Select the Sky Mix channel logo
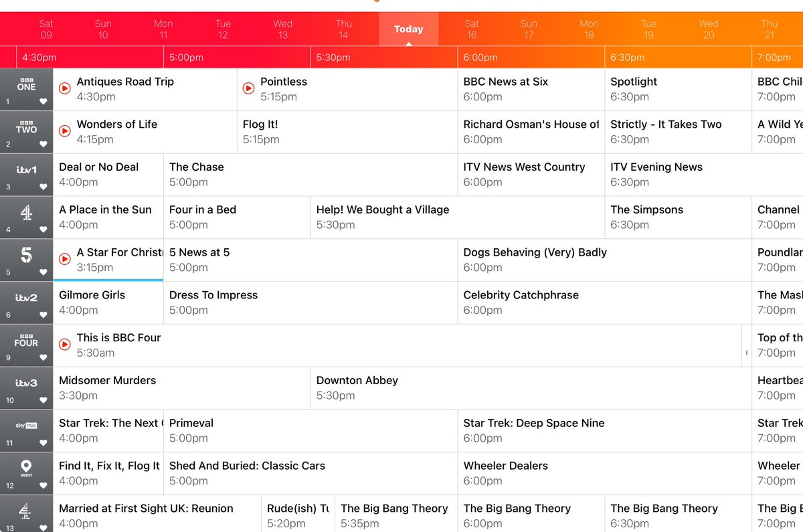This screenshot has width=803, height=532. coord(26,426)
